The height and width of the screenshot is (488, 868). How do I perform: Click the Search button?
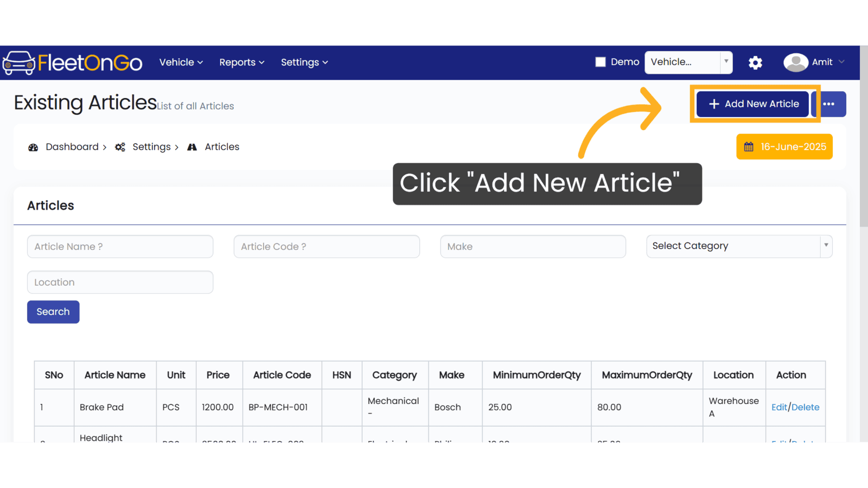53,312
